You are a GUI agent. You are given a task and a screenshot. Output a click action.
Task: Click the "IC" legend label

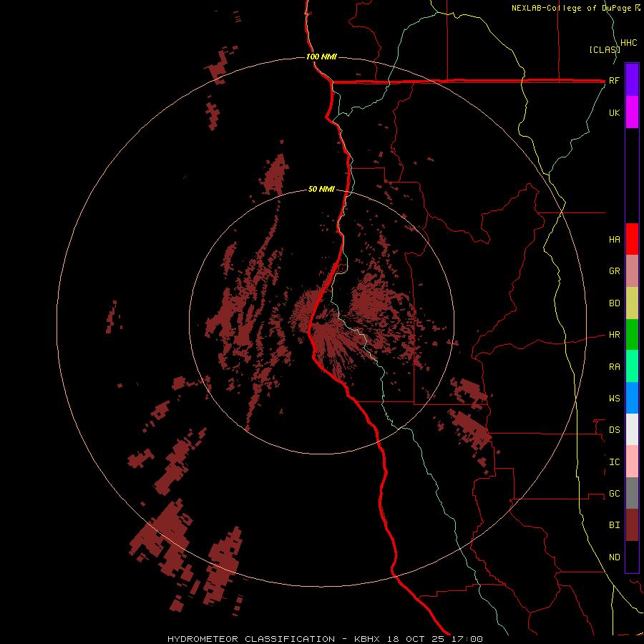[x=615, y=462]
